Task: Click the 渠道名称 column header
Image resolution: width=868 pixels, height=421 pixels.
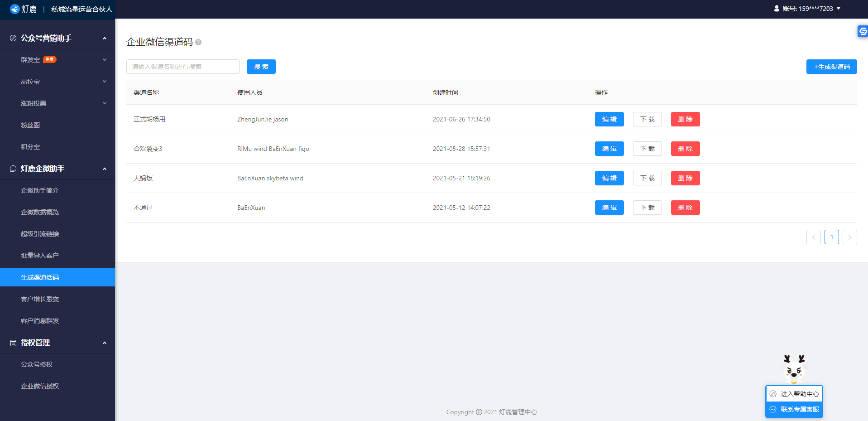Action: click(x=146, y=92)
